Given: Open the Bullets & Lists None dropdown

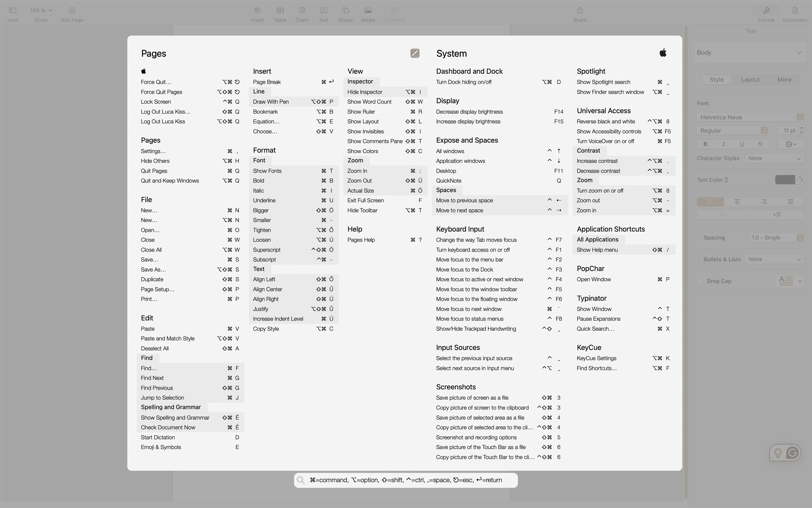Looking at the screenshot, I should pos(774,259).
